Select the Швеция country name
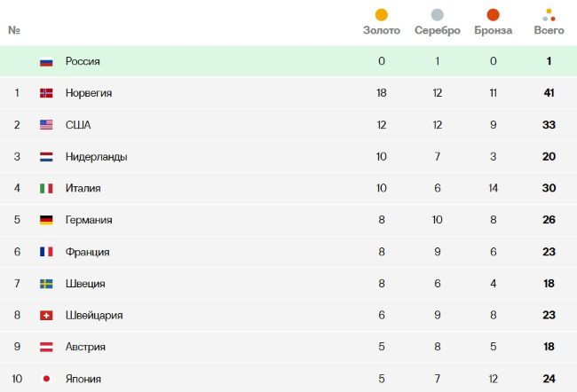 pyautogui.click(x=85, y=284)
